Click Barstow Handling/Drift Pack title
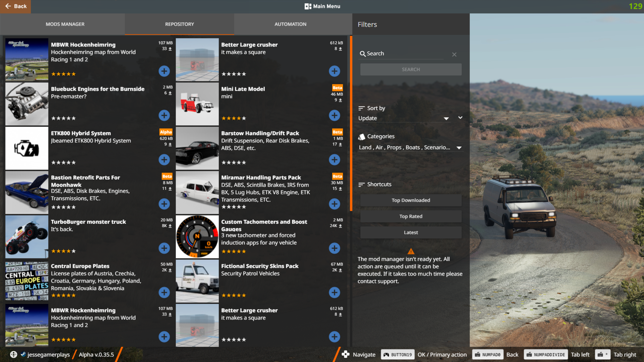The image size is (644, 362). coord(260,133)
